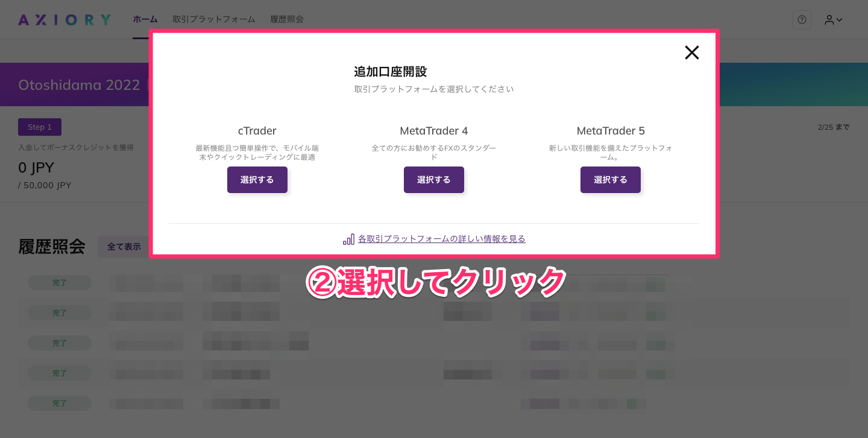
Task: Click 全て表示 button beside 履歴照会
Action: coord(124,247)
